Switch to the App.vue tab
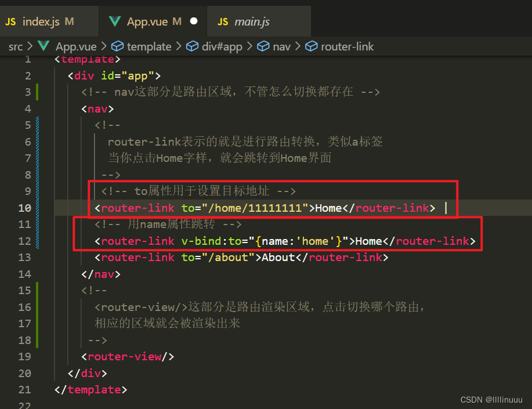The image size is (532, 409). click(x=153, y=21)
